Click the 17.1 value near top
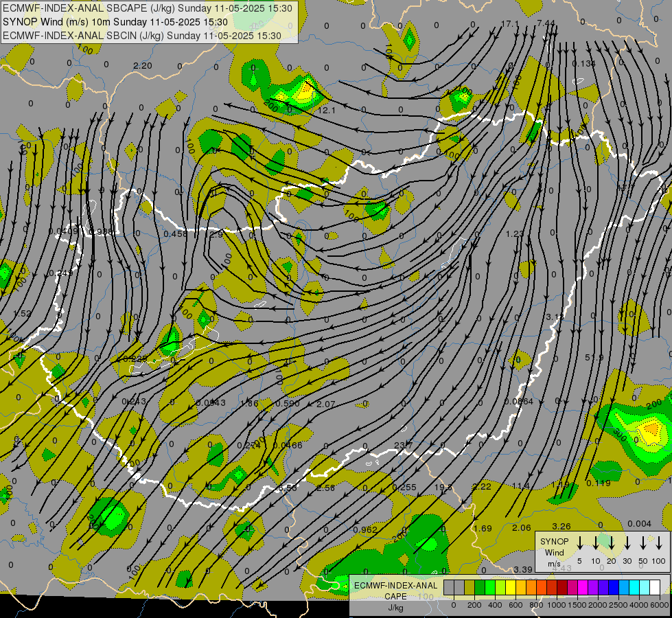 click(x=510, y=23)
